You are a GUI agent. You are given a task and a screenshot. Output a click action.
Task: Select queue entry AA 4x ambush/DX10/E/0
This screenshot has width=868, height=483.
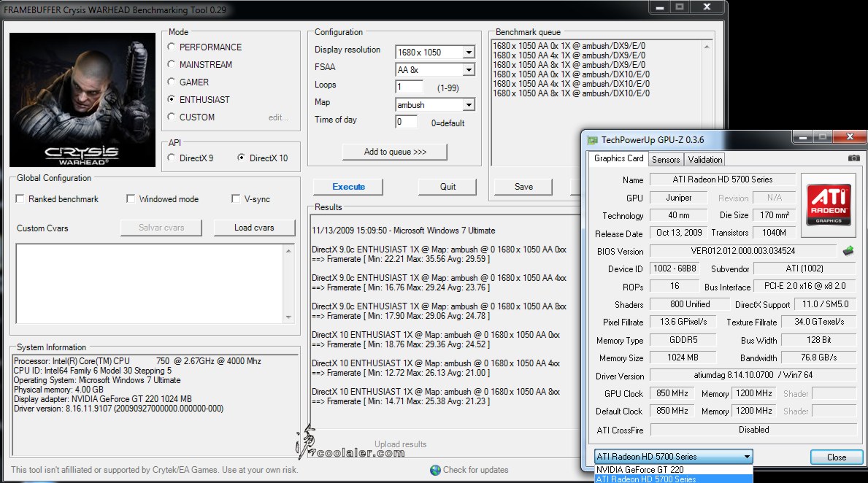click(572, 84)
